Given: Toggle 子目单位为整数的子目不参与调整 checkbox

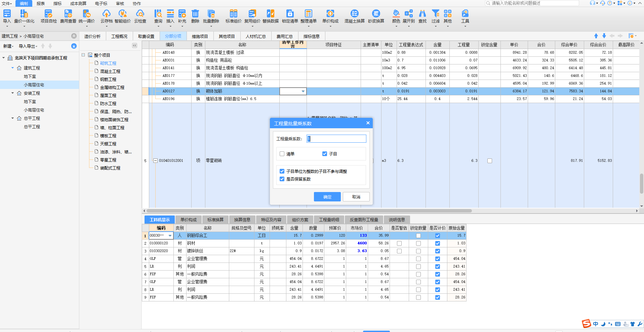Looking at the screenshot, I should tap(282, 171).
